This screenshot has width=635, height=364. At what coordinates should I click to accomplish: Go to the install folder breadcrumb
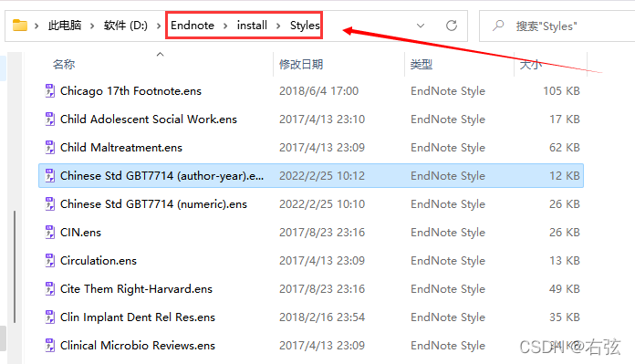pos(252,26)
